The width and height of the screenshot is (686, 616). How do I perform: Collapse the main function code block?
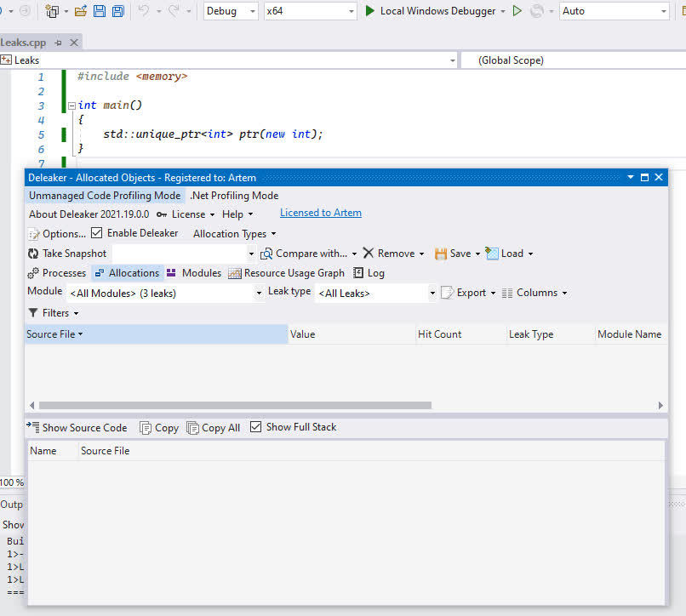tap(71, 106)
